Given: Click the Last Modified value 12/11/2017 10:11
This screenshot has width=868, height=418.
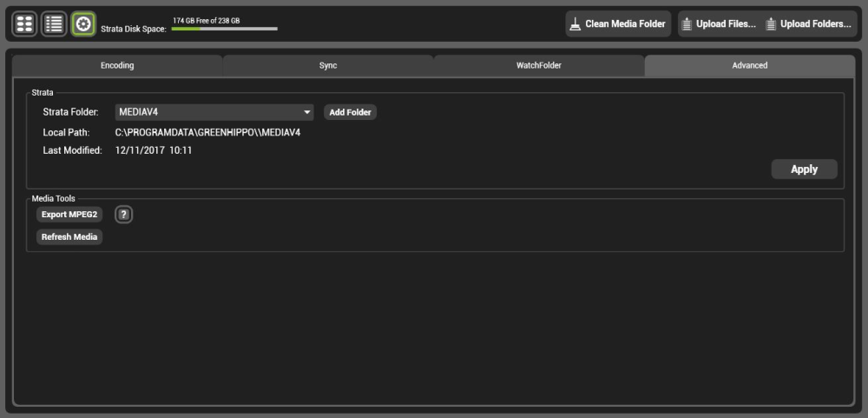Looking at the screenshot, I should click(154, 150).
